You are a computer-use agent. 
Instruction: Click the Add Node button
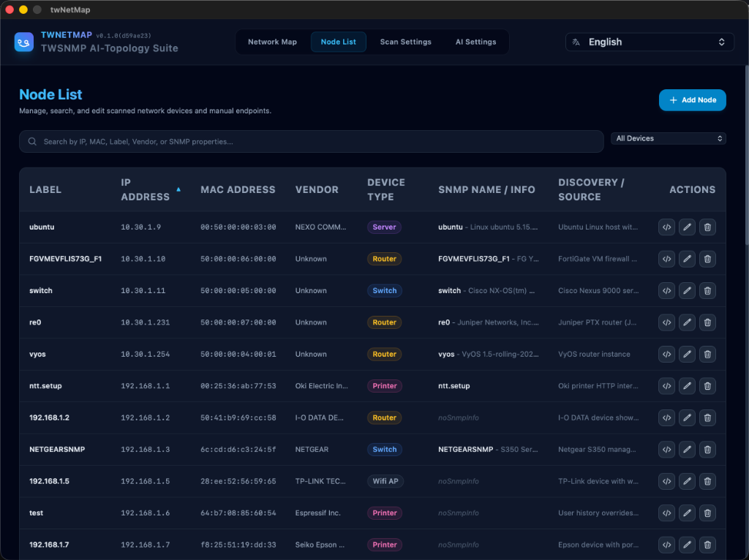click(x=692, y=100)
